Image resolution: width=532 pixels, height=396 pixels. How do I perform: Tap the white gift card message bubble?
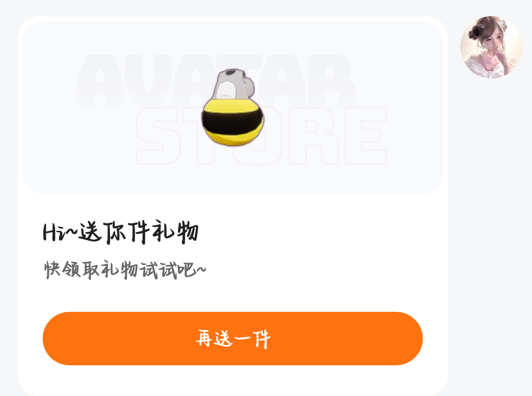click(x=233, y=206)
